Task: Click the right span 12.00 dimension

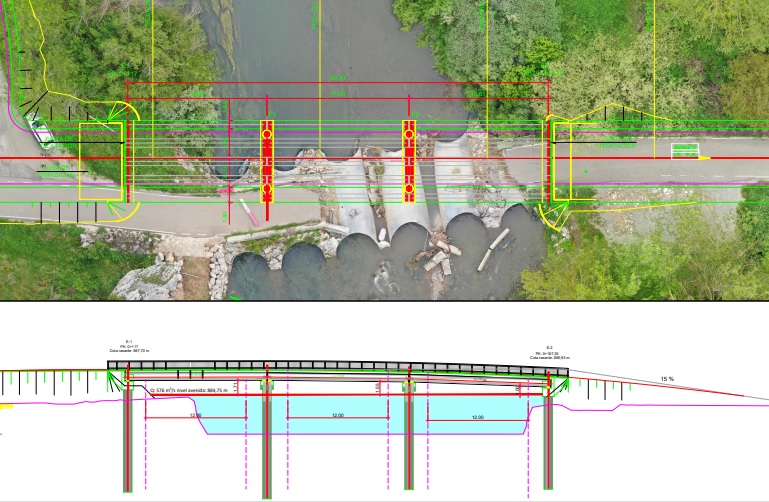Action: pos(477,417)
